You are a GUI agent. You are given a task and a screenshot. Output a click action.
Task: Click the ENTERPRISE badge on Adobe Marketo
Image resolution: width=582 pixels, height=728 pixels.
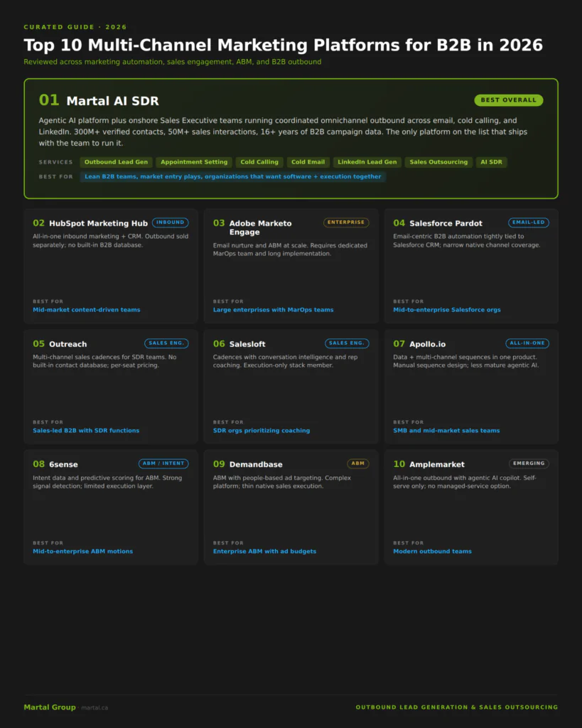click(346, 223)
